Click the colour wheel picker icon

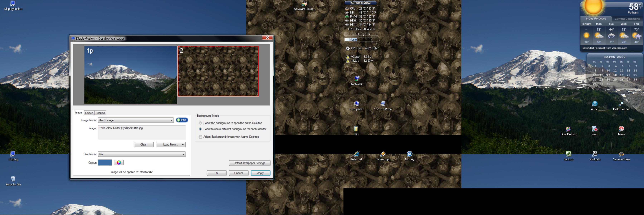click(119, 163)
